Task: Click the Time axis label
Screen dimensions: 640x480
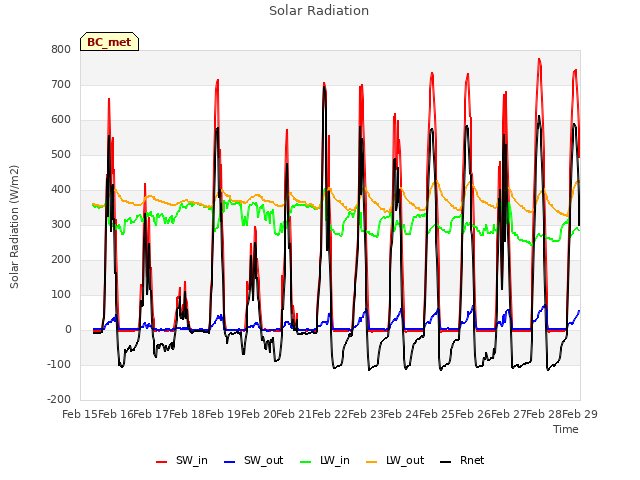Action: pyautogui.click(x=566, y=429)
